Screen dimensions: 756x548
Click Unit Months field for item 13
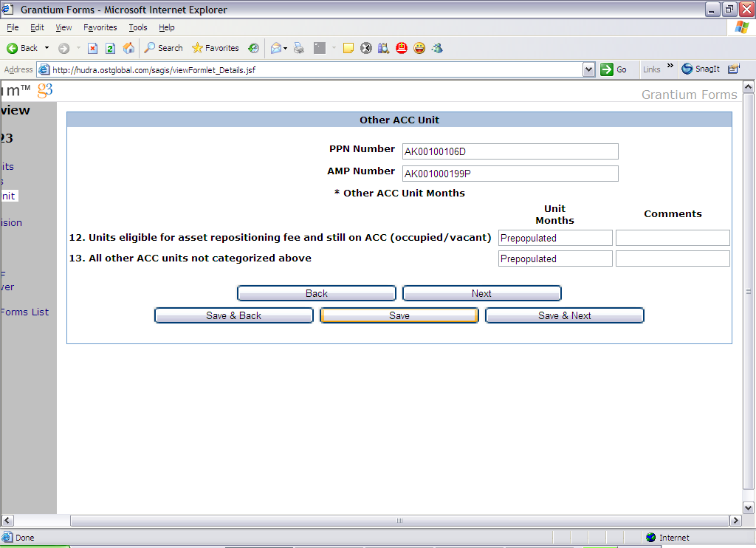[555, 258]
